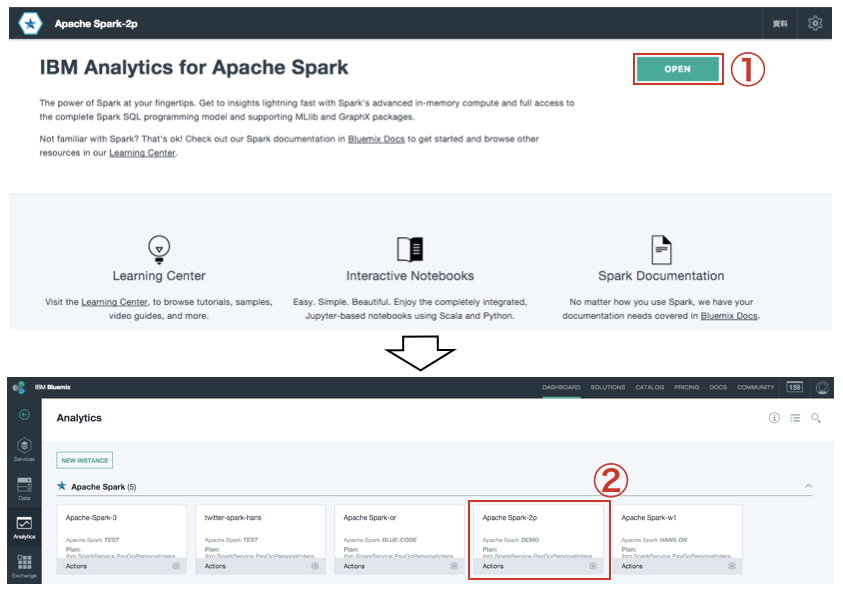Image resolution: width=843 pixels, height=592 pixels.
Task: Open Actions on the Apache Spark-w1 card
Action: click(632, 566)
